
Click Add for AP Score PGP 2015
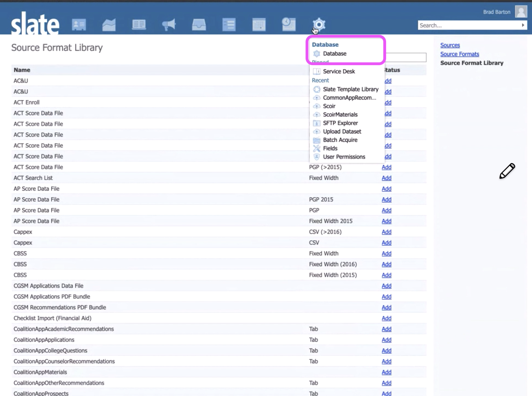point(386,199)
